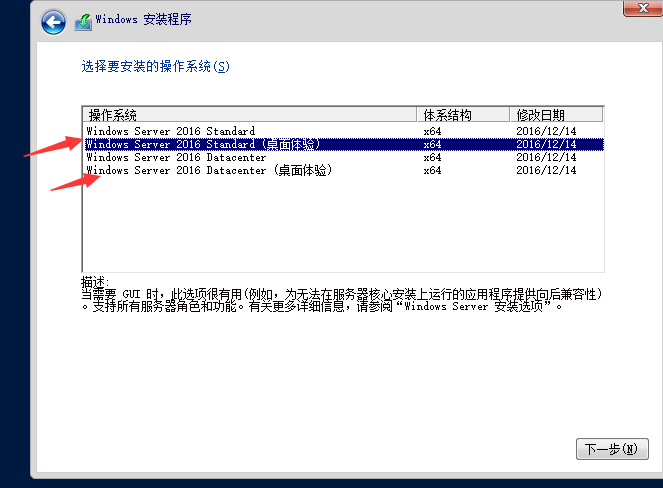Click the 描述 description label

click(95, 281)
